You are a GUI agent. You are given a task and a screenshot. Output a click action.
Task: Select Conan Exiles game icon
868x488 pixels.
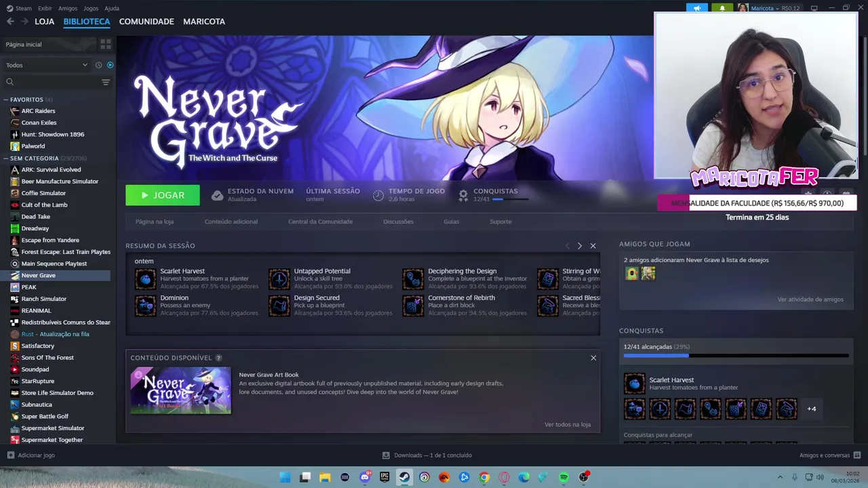tap(15, 123)
